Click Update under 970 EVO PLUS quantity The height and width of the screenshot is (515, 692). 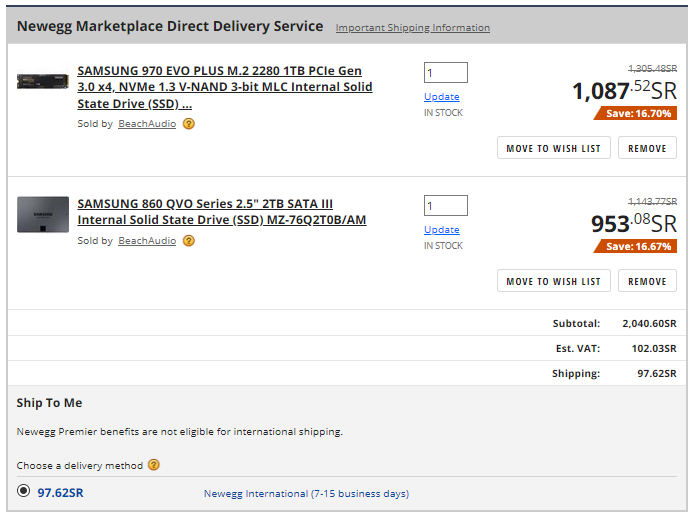click(441, 97)
